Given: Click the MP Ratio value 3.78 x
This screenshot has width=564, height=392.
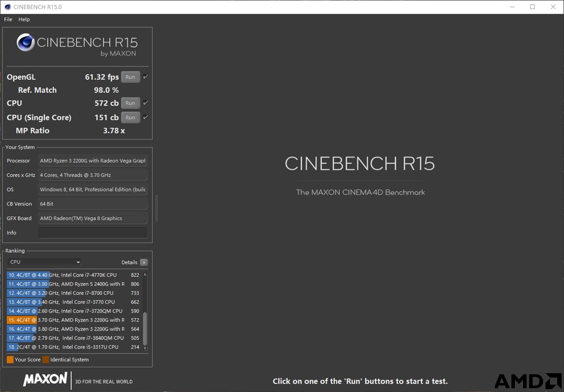Looking at the screenshot, I should [x=114, y=131].
